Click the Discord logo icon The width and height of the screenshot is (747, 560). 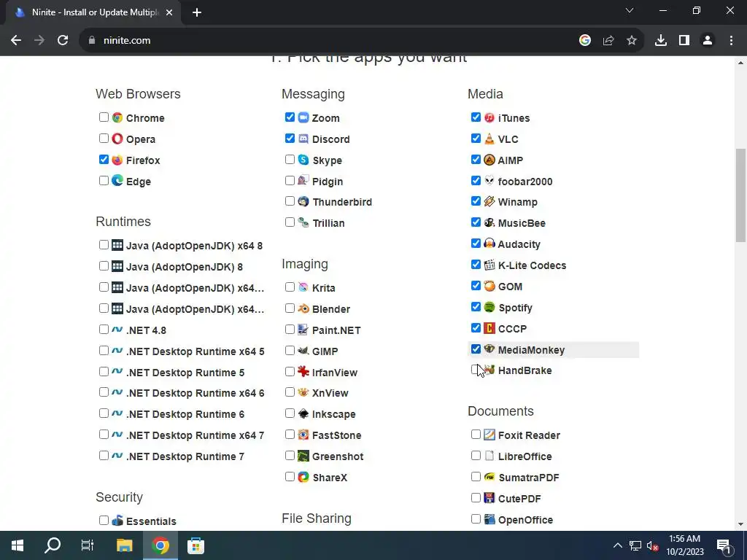pos(303,139)
